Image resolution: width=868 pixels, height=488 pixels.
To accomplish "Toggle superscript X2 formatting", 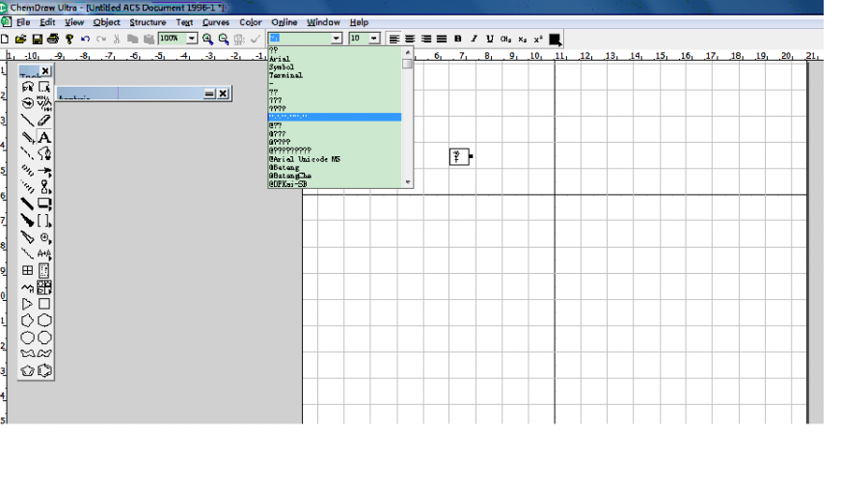I will click(x=538, y=39).
